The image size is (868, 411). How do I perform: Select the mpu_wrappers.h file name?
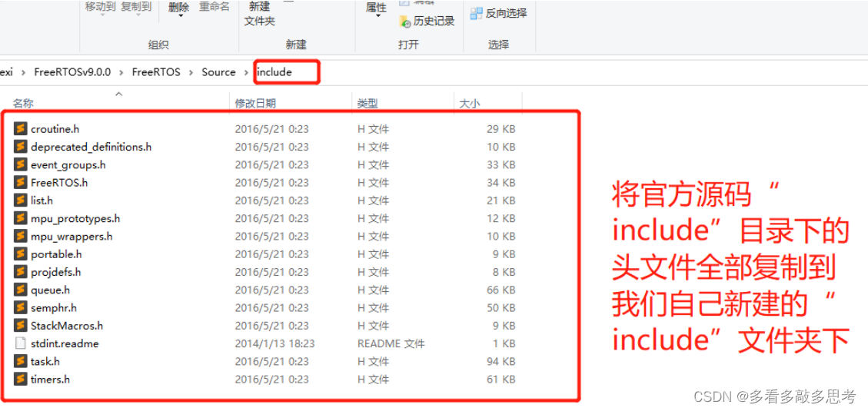[72, 236]
